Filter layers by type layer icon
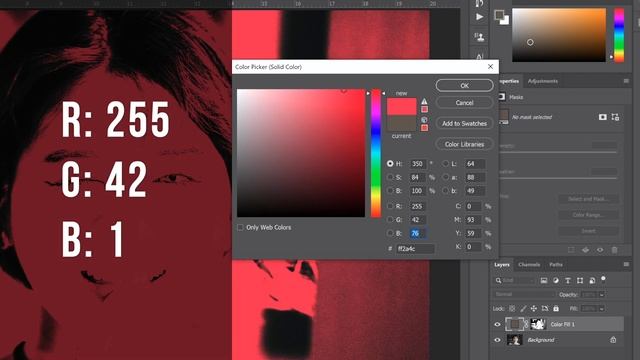640x360 pixels. click(x=568, y=280)
